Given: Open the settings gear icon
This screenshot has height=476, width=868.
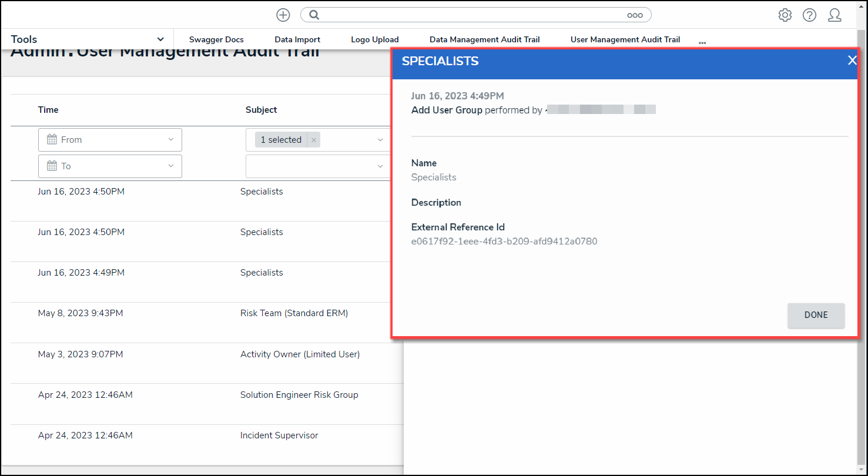Looking at the screenshot, I should tap(785, 15).
